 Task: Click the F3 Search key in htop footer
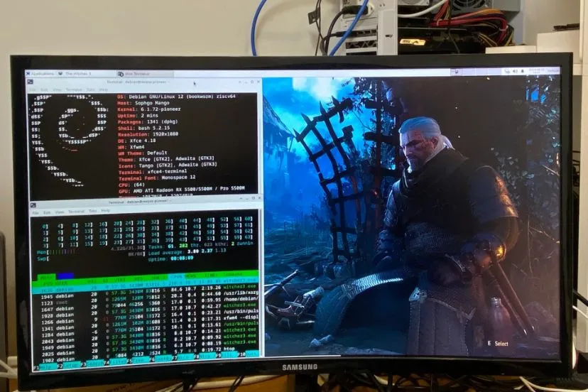(92, 363)
